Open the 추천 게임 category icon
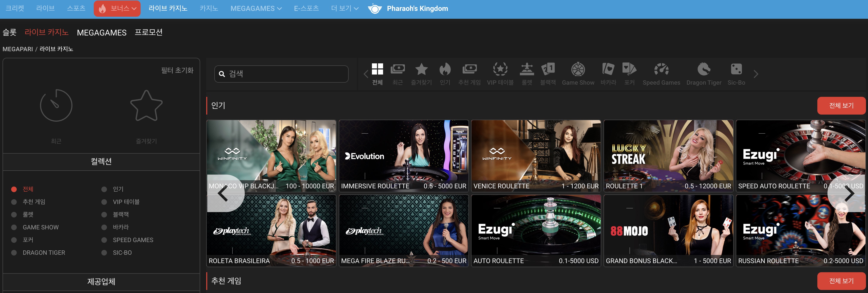This screenshot has height=293, width=868. pyautogui.click(x=469, y=69)
